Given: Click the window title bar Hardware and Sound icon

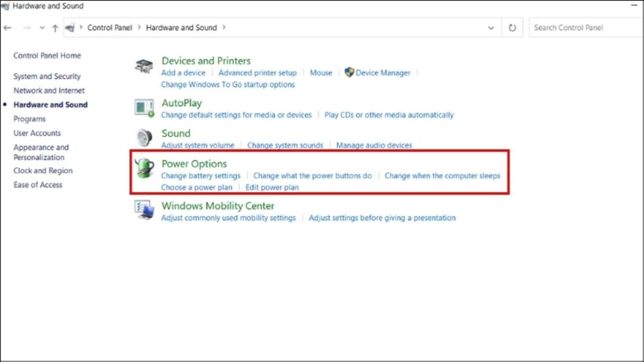Looking at the screenshot, I should click(x=5, y=6).
